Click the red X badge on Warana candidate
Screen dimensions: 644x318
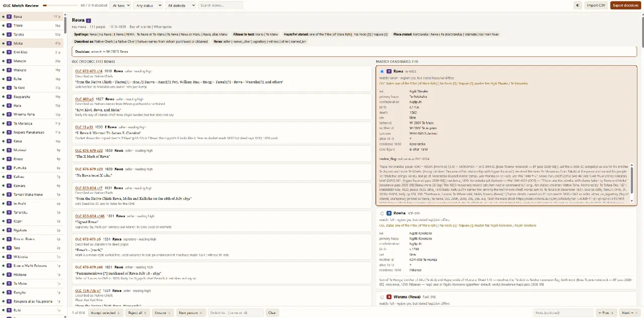[x=389, y=297]
